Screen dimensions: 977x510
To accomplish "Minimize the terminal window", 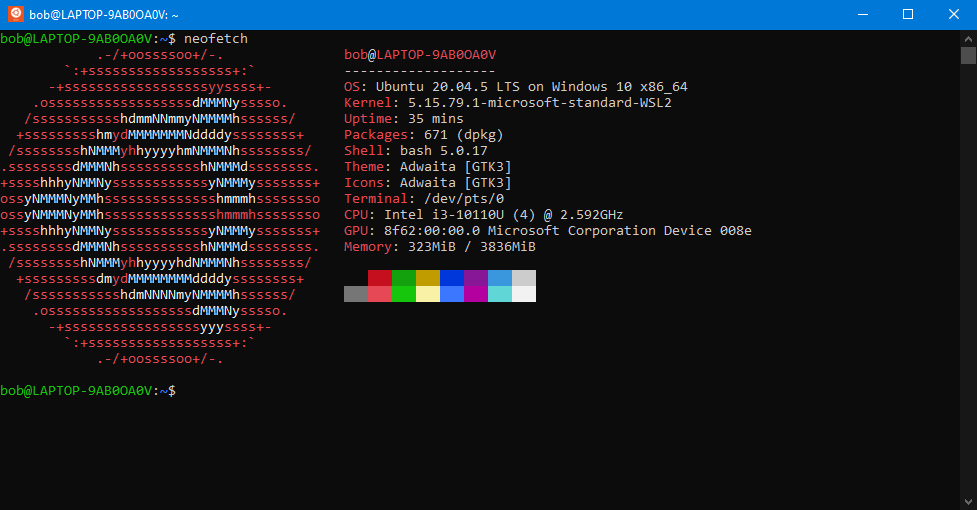I will tap(862, 14).
